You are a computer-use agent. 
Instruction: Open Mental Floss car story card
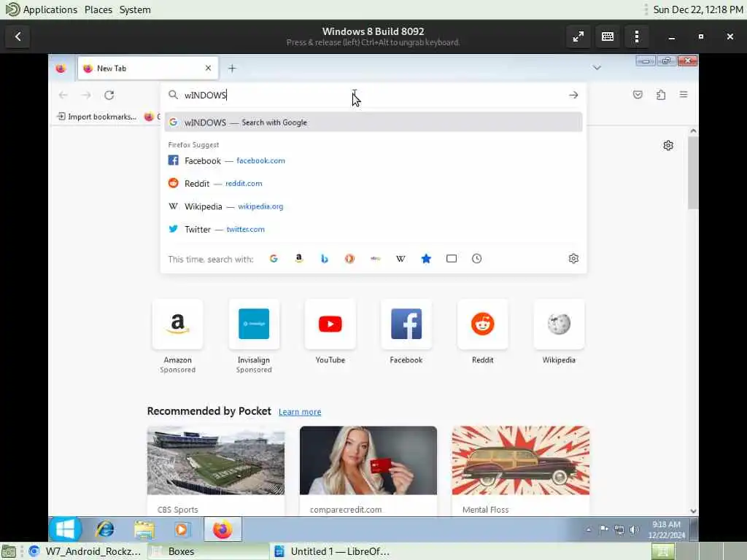[x=521, y=471]
